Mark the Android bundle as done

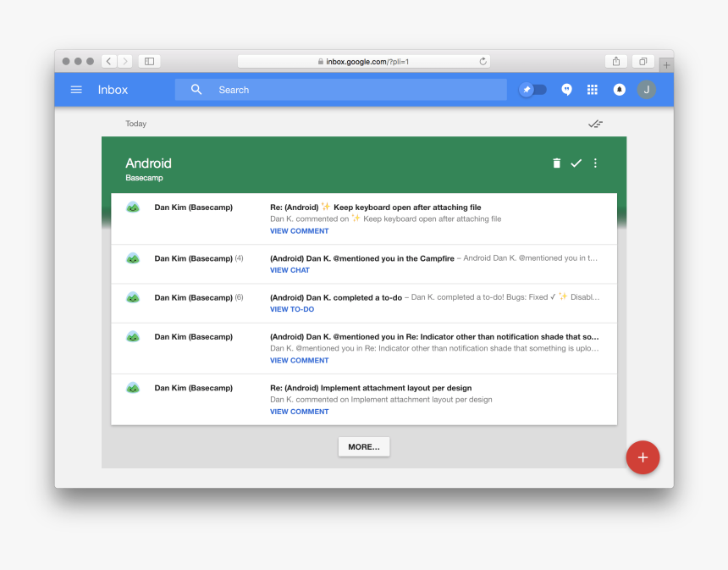click(576, 163)
